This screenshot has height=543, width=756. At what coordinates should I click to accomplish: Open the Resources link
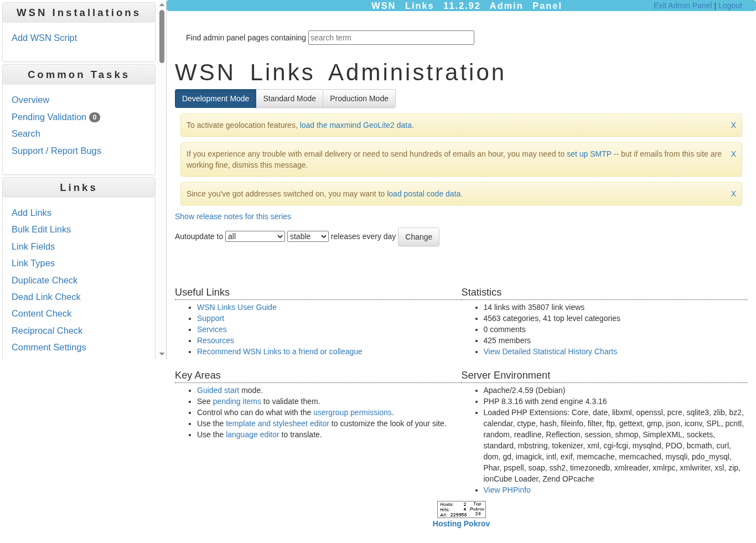coord(215,340)
